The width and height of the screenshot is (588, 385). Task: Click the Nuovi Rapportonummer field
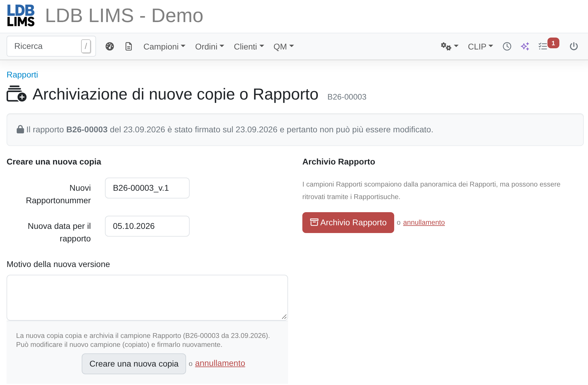pos(147,188)
